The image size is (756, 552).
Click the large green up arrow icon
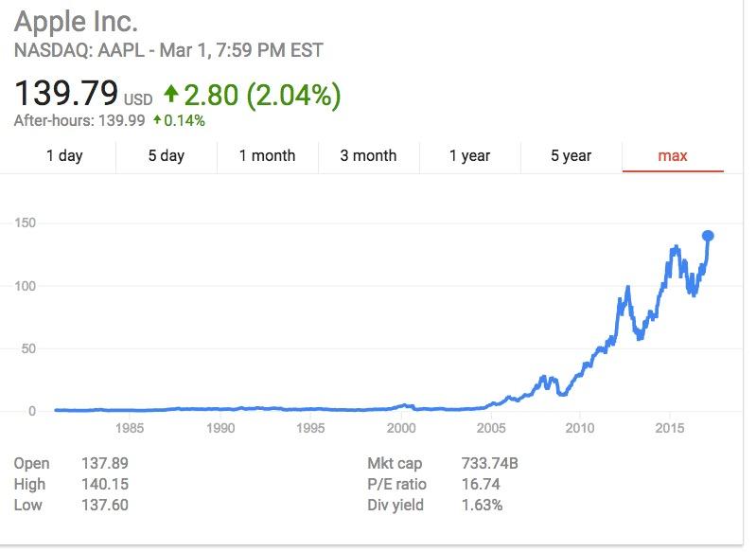[170, 94]
